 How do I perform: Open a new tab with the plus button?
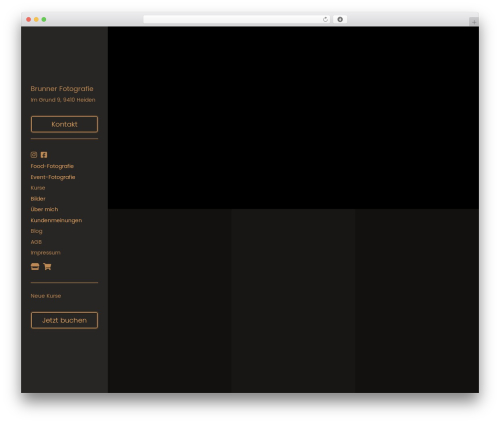(x=474, y=22)
